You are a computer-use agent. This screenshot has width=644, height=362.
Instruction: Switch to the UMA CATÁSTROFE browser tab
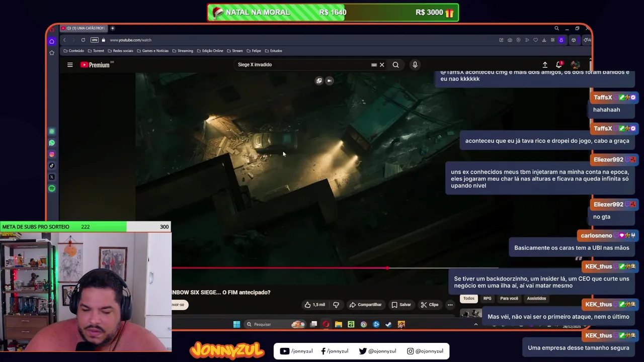pyautogui.click(x=84, y=28)
